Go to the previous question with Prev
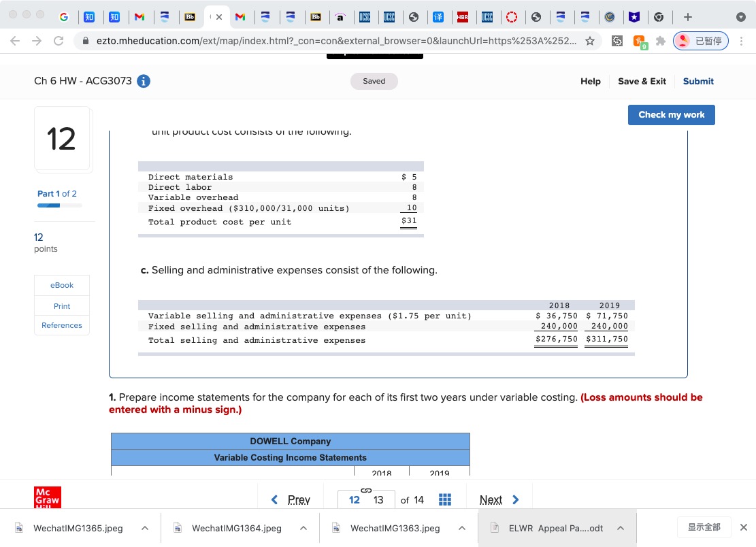The height and width of the screenshot is (547, 756). point(291,500)
